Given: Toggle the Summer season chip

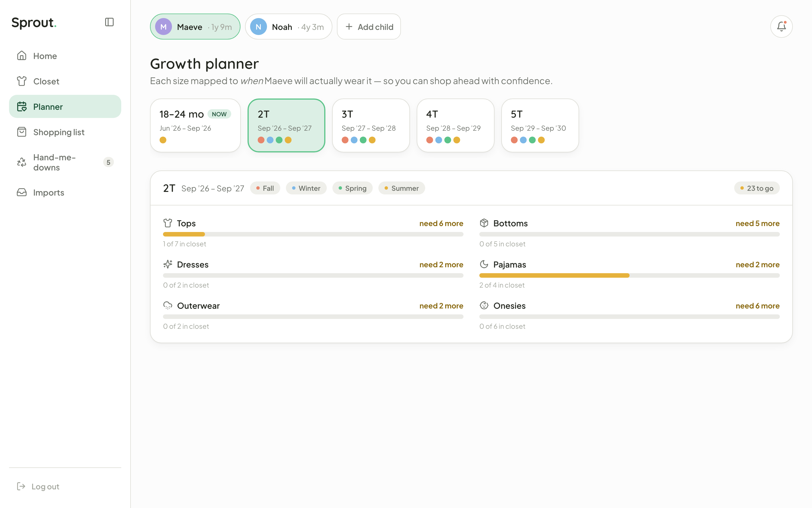Looking at the screenshot, I should (x=402, y=188).
